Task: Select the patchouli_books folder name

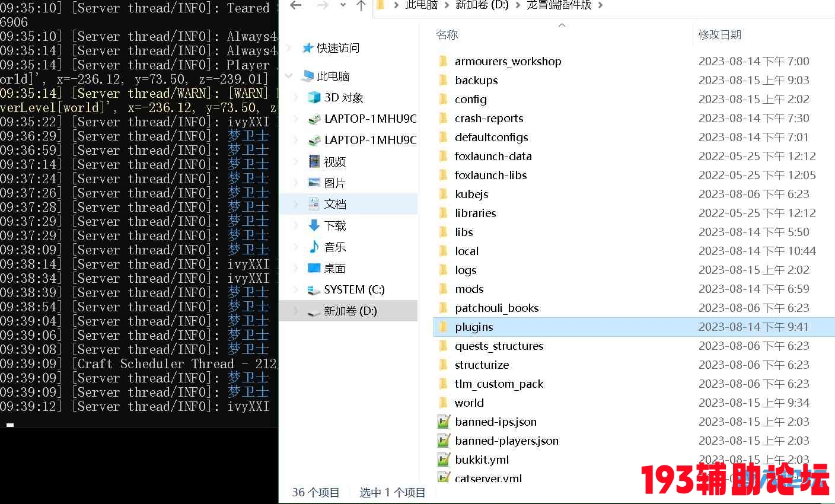Action: (x=497, y=308)
